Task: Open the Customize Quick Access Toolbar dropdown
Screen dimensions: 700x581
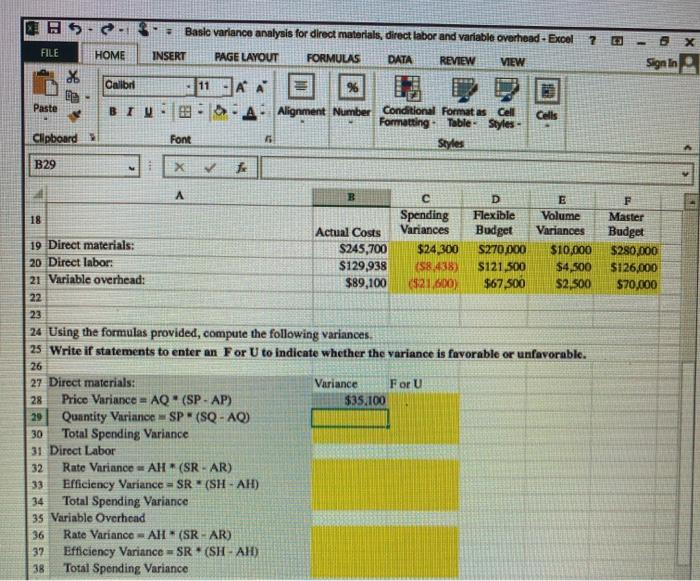Action: (169, 32)
